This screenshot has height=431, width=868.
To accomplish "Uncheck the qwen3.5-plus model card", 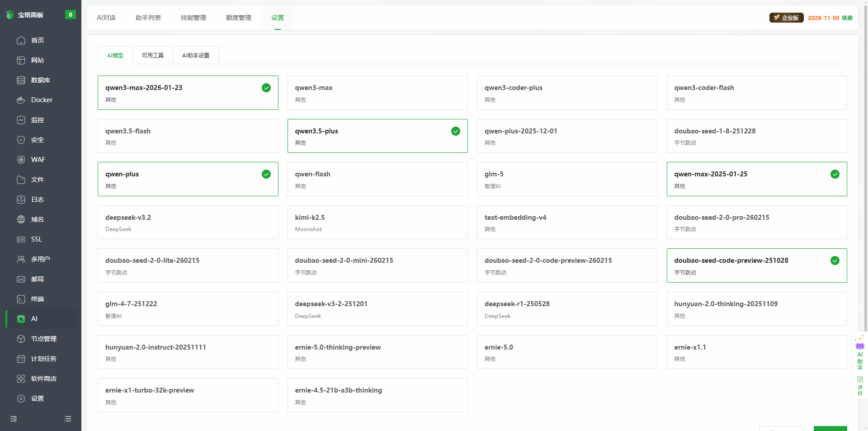I will tap(455, 131).
